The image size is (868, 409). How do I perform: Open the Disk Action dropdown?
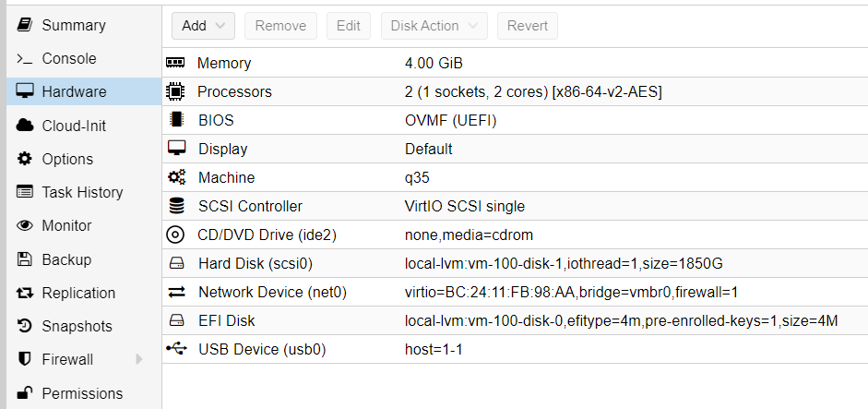tap(434, 26)
